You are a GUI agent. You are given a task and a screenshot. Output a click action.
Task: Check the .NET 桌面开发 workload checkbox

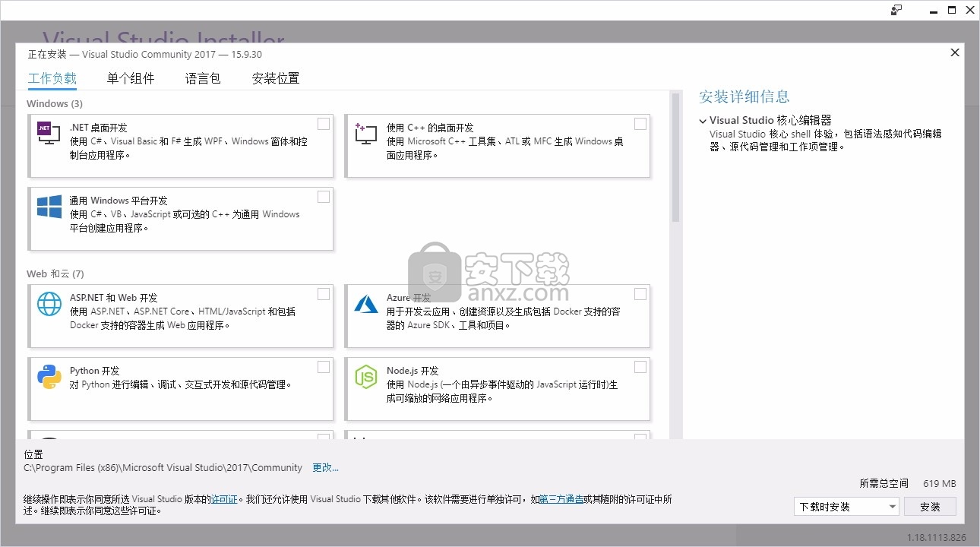coord(324,124)
